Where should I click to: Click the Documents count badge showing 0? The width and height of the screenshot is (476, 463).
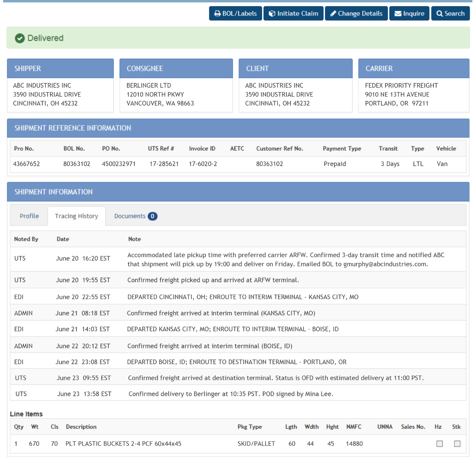[x=153, y=216]
